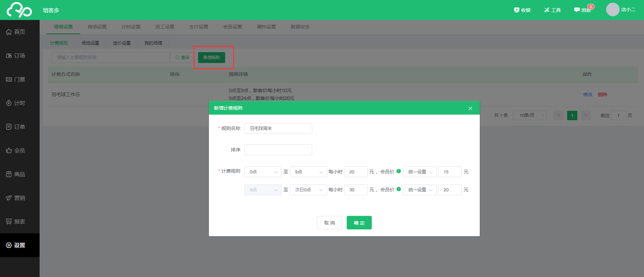Viewport: 644px width, 277px height.
Task: Open the 营销 marketing sidebar icon
Action: 9,198
